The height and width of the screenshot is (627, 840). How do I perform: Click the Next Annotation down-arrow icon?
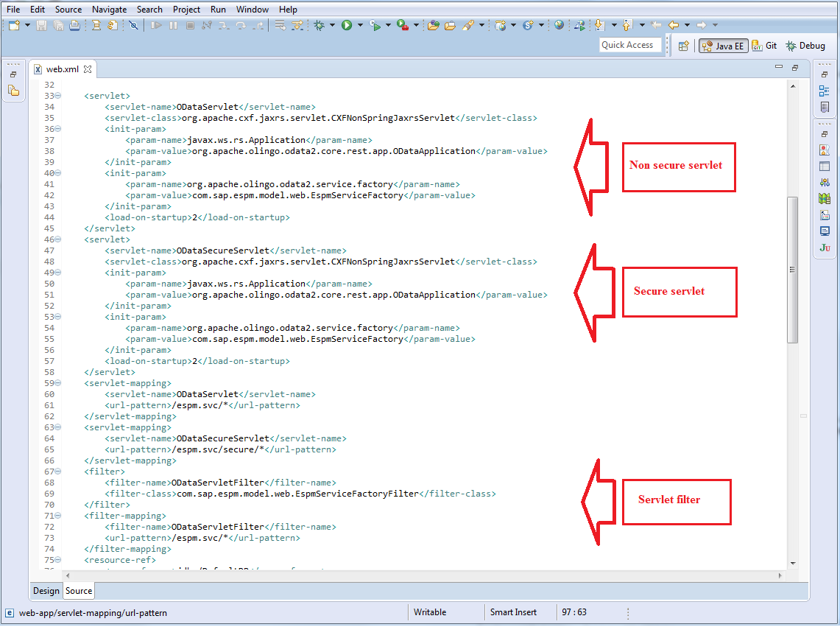pos(599,25)
